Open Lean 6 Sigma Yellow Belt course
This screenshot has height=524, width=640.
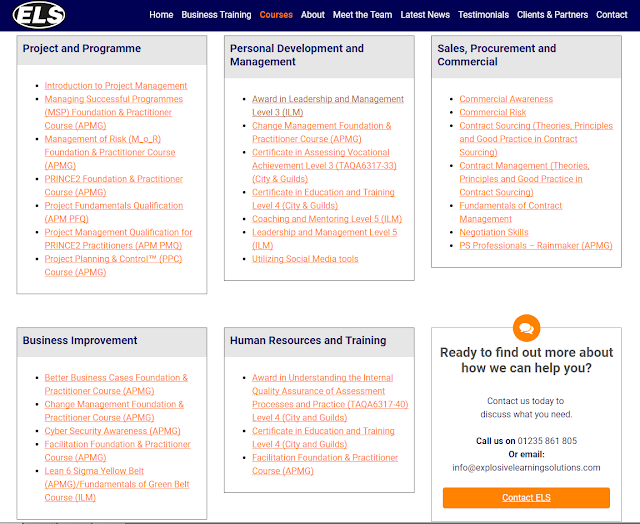coord(117,484)
